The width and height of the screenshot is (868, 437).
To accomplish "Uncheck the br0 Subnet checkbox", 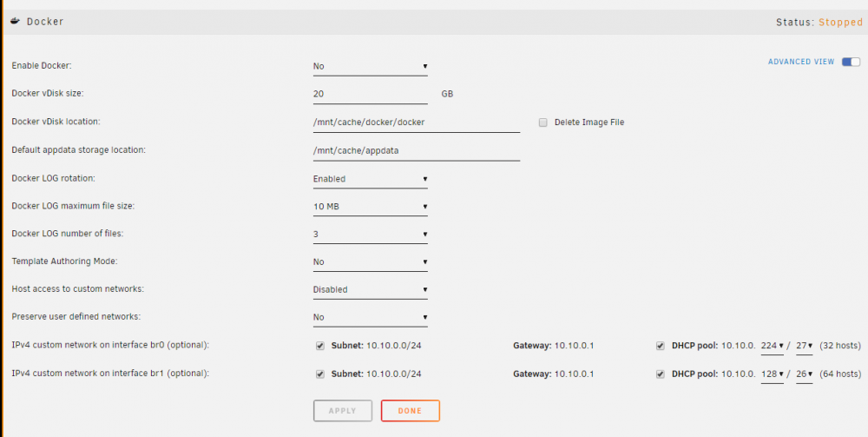I will (320, 346).
